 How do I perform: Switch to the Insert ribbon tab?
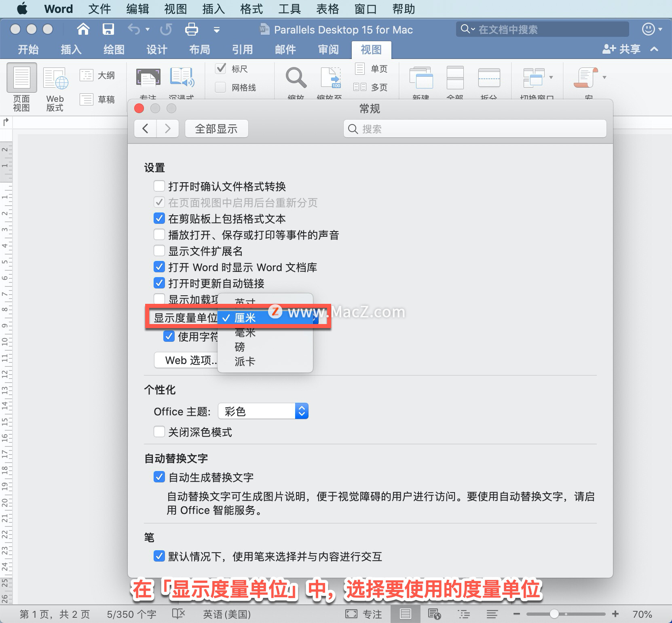[71, 50]
